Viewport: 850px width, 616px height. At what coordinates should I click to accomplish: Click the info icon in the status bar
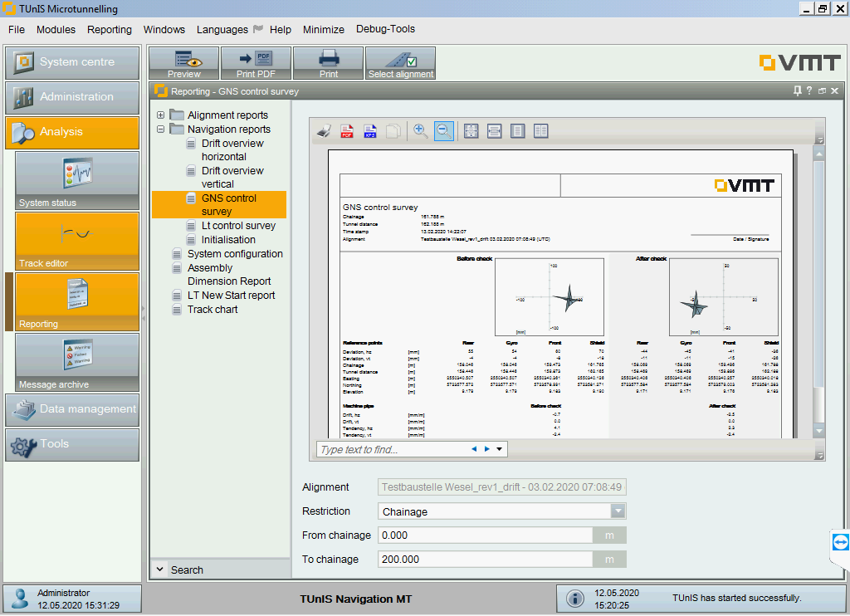click(574, 599)
